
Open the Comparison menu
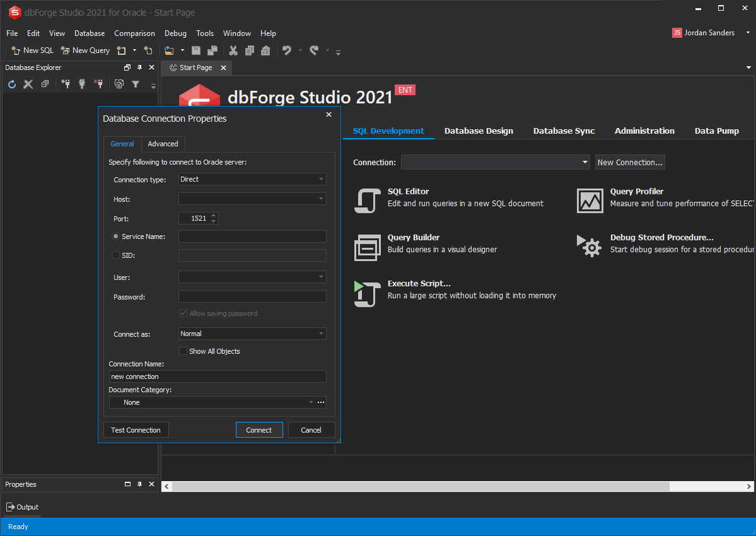(134, 33)
